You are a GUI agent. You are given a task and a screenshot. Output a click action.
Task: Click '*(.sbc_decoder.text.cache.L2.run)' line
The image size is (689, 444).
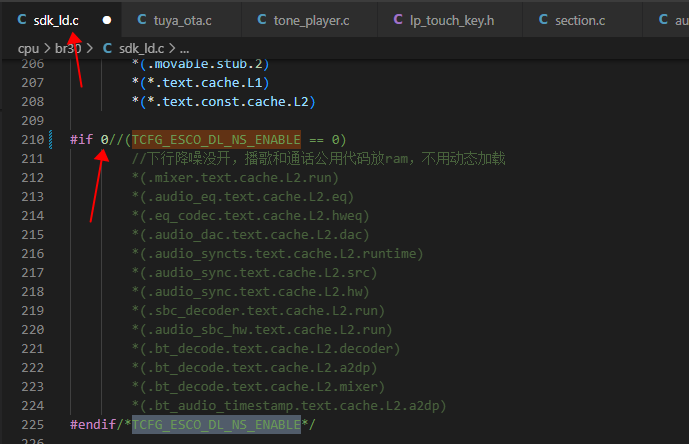point(258,310)
